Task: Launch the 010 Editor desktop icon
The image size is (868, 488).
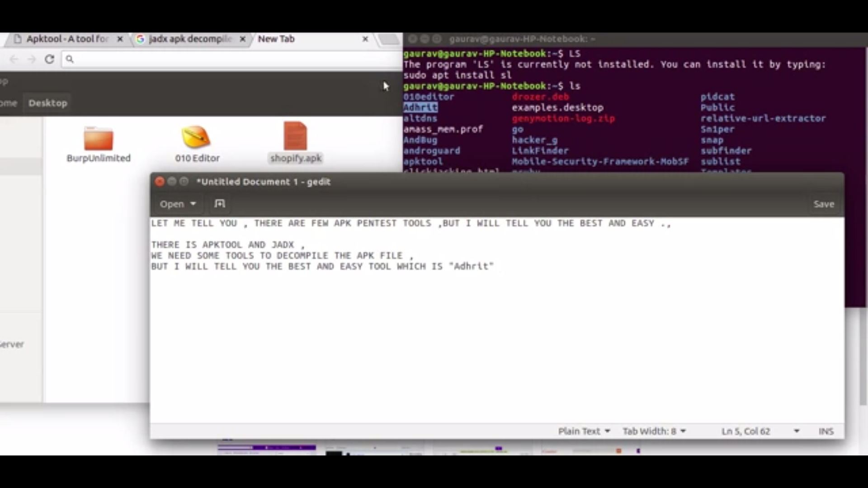Action: pyautogui.click(x=196, y=137)
